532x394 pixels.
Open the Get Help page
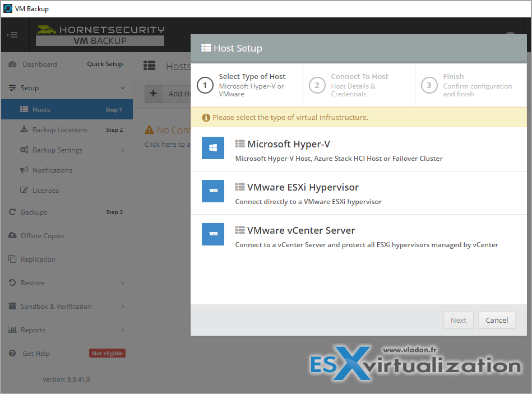pyautogui.click(x=36, y=354)
